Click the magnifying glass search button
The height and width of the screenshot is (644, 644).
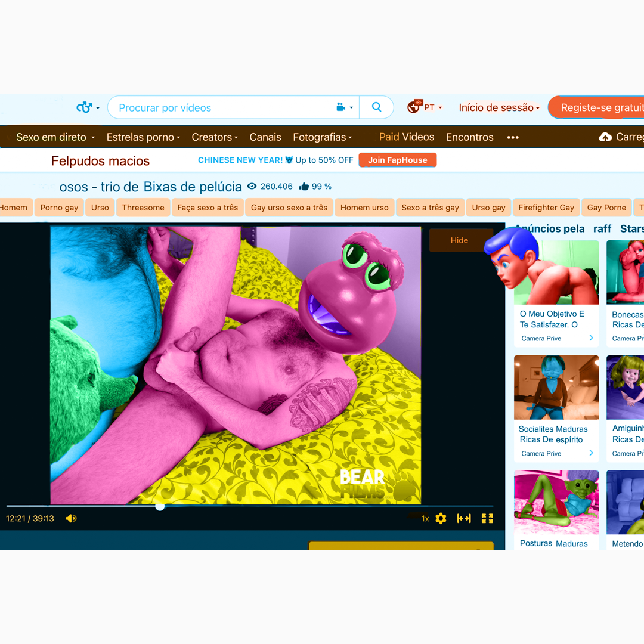click(376, 107)
